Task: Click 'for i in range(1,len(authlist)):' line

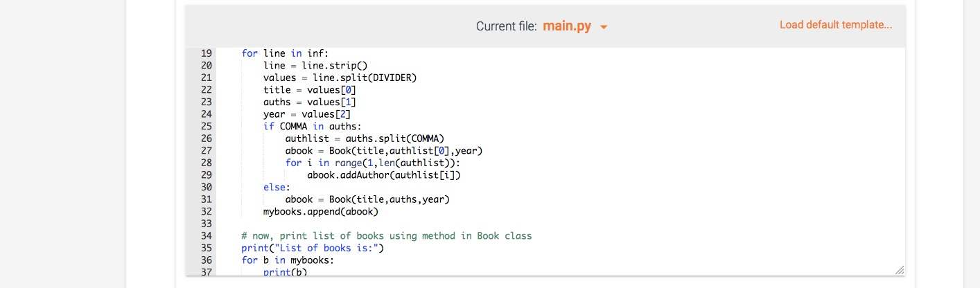Action: [x=373, y=163]
